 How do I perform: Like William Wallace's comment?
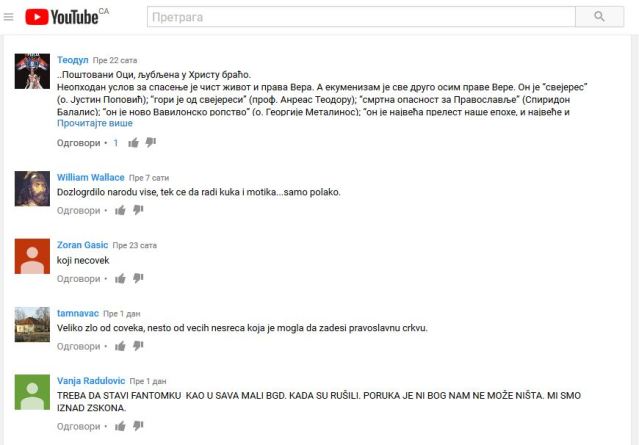(120, 210)
